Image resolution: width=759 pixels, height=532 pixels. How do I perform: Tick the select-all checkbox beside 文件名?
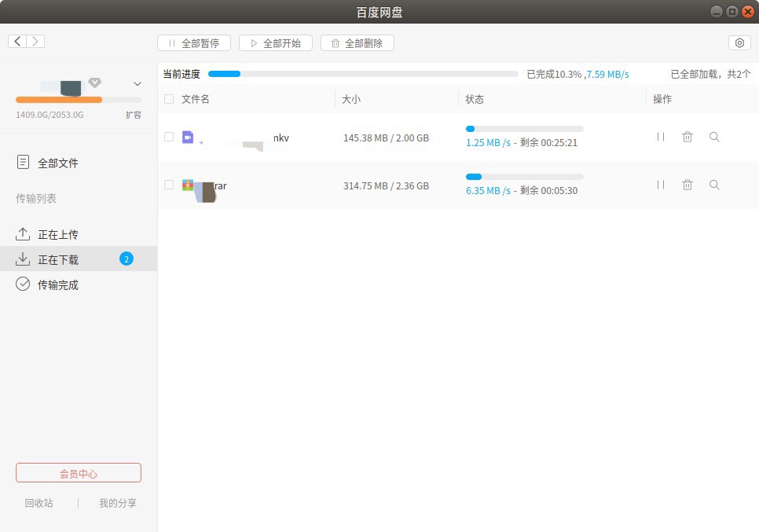tap(169, 99)
